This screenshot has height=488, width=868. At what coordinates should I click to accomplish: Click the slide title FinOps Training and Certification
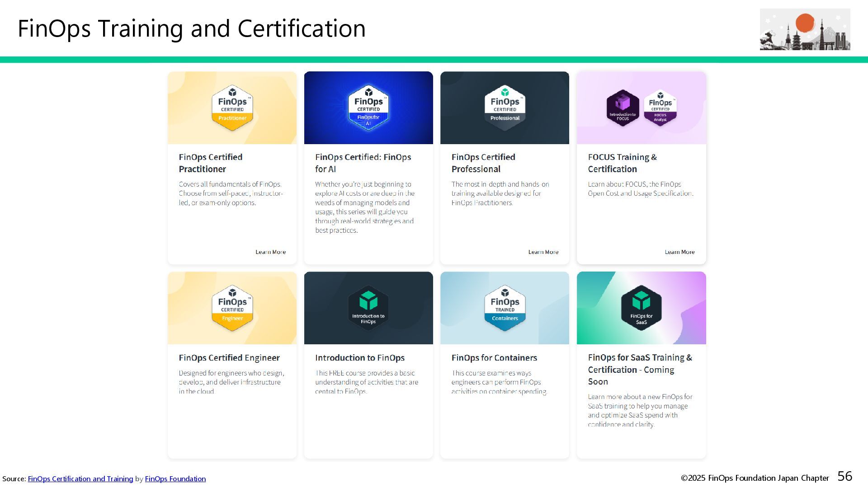click(x=192, y=28)
